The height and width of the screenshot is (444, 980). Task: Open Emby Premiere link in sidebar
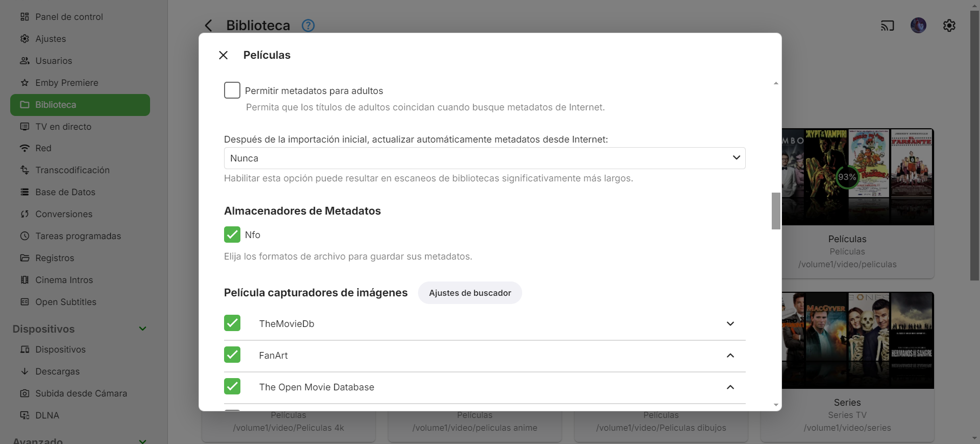[x=66, y=83]
